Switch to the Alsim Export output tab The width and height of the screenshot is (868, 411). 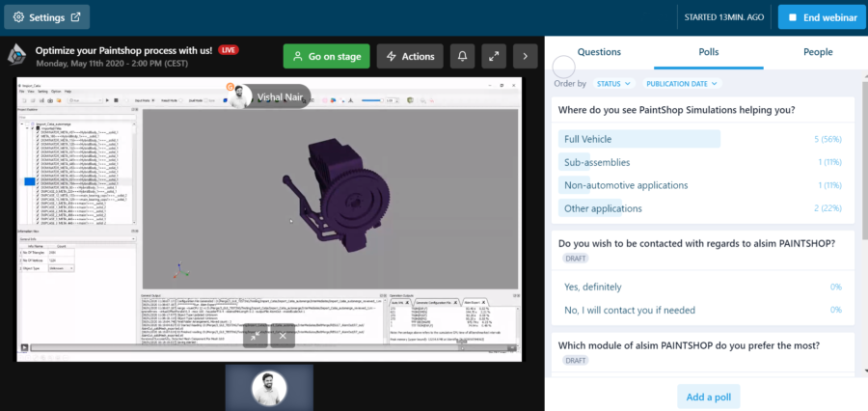coord(475,302)
